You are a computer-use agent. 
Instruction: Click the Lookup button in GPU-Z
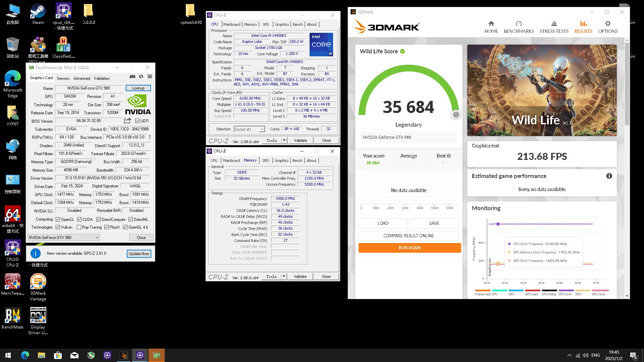tap(138, 88)
